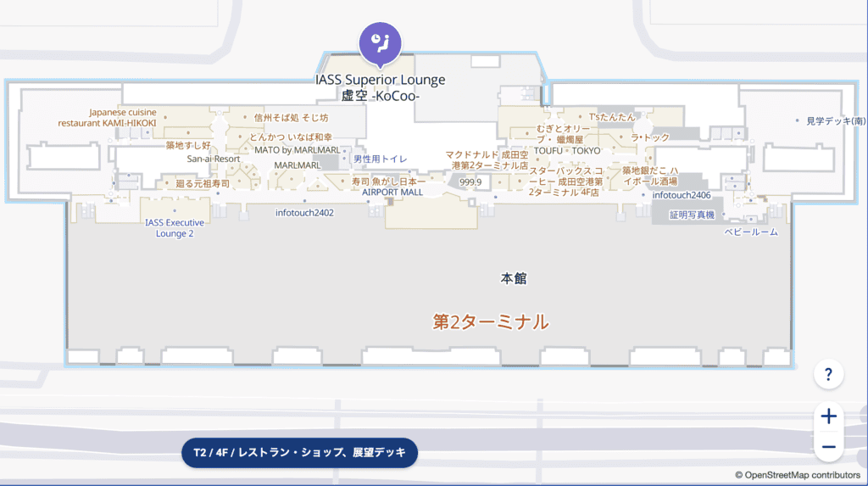Open help with the question mark button

(x=829, y=375)
